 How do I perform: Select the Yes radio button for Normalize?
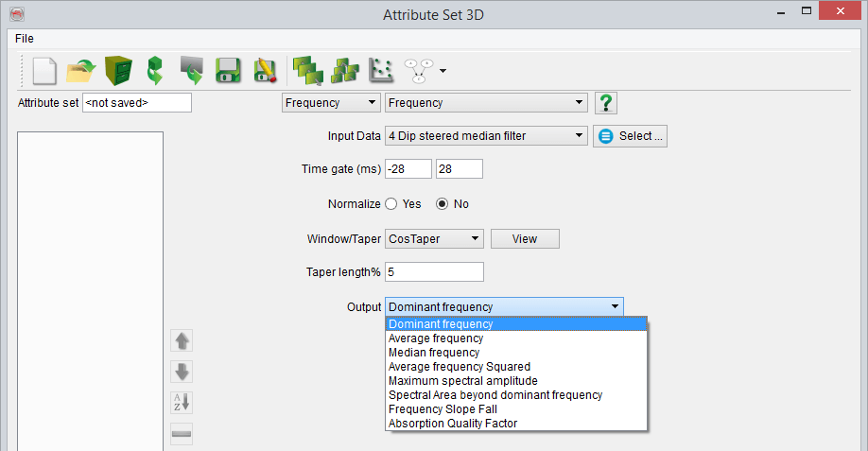[392, 204]
